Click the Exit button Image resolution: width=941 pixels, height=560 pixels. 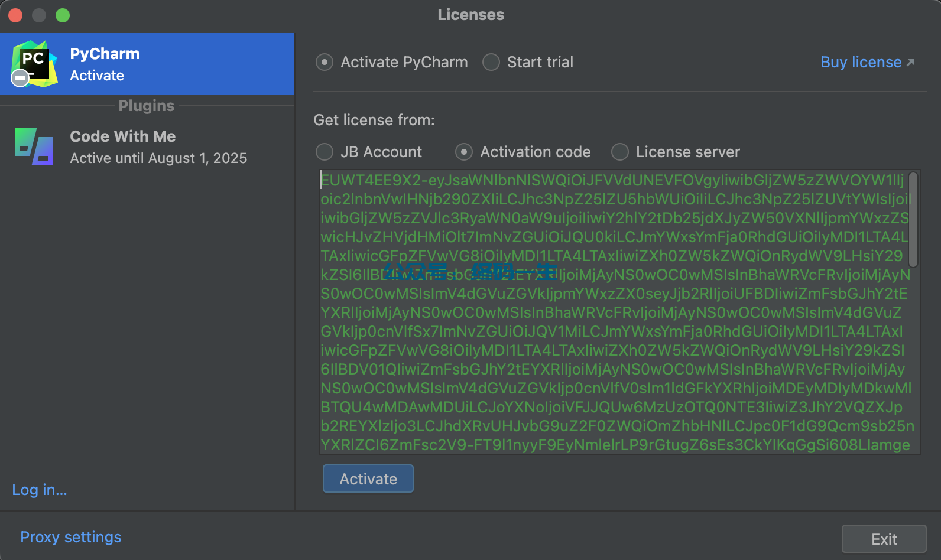tap(884, 539)
